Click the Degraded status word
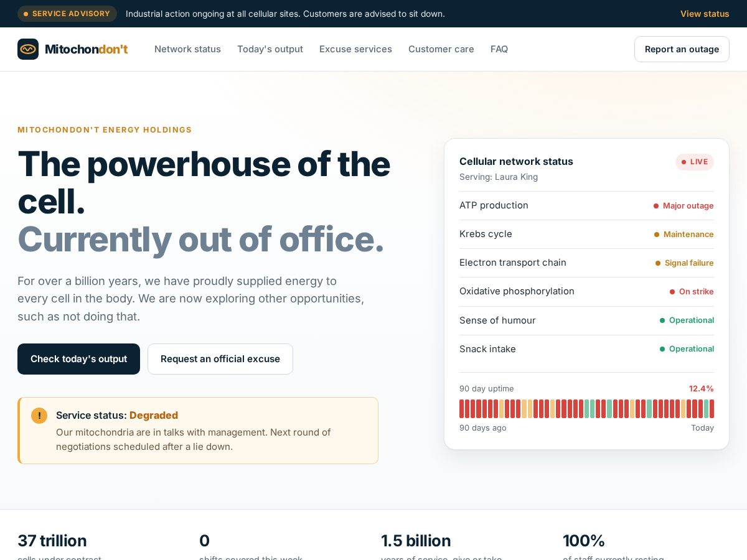Screen dimensions: 747x560 [x=154, y=416]
